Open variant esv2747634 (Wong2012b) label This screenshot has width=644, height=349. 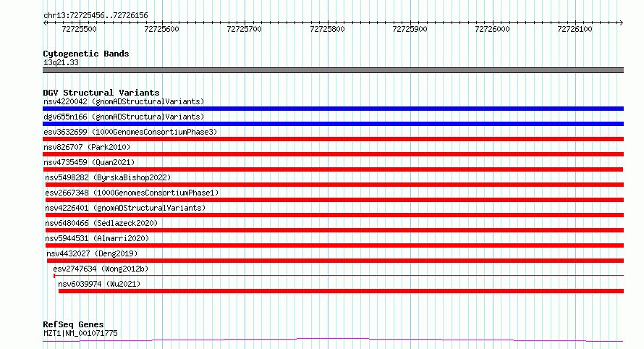(101, 269)
